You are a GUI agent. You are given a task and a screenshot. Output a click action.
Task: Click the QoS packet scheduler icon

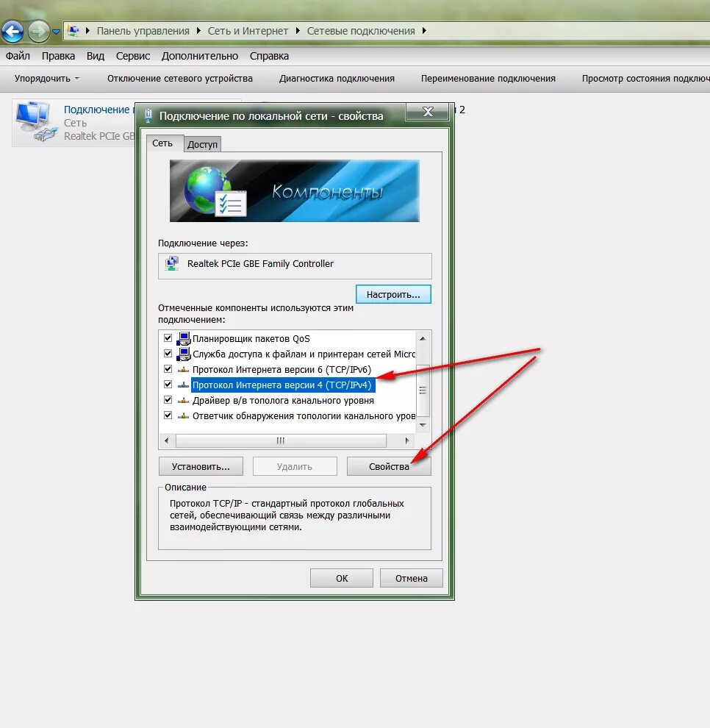click(184, 338)
